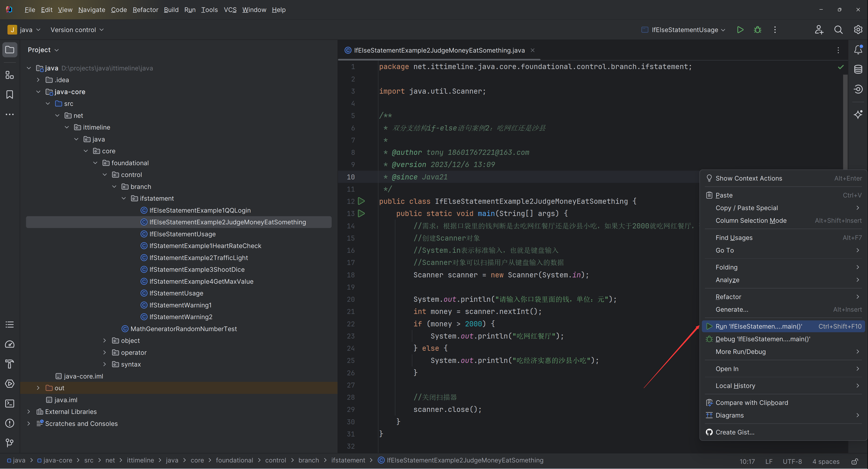This screenshot has width=868, height=469.
Task: Choose Paste in the context menu
Action: (784, 195)
